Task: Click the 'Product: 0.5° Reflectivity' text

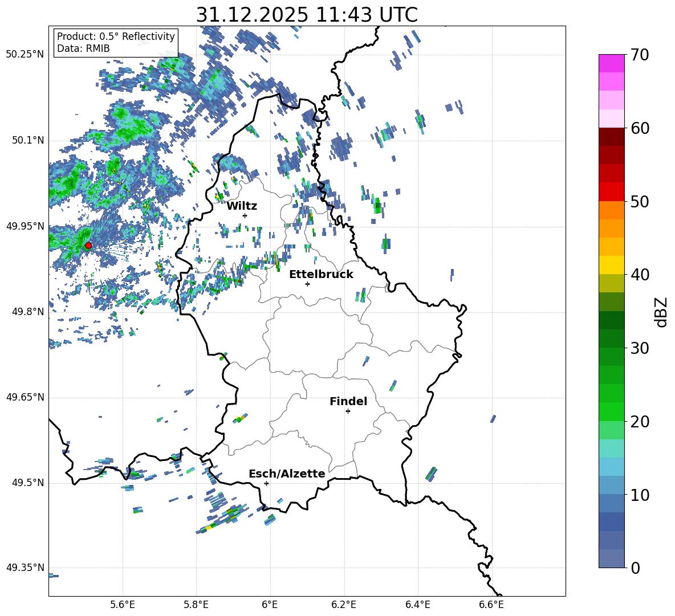Action: click(116, 36)
